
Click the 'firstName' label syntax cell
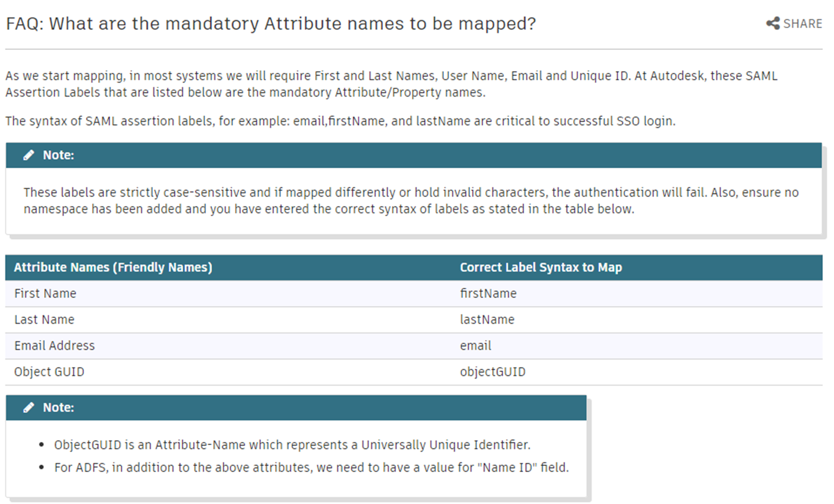[x=488, y=294]
